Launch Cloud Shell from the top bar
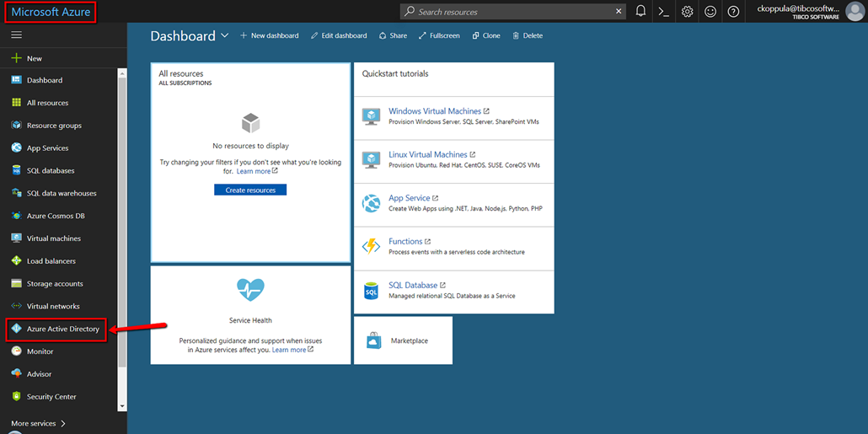Image resolution: width=868 pixels, height=434 pixels. [664, 11]
